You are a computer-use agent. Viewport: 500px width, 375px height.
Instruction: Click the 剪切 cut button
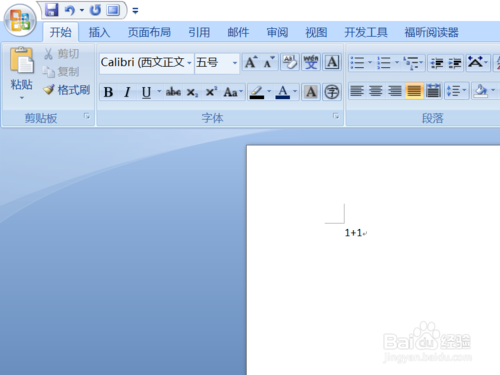point(62,54)
